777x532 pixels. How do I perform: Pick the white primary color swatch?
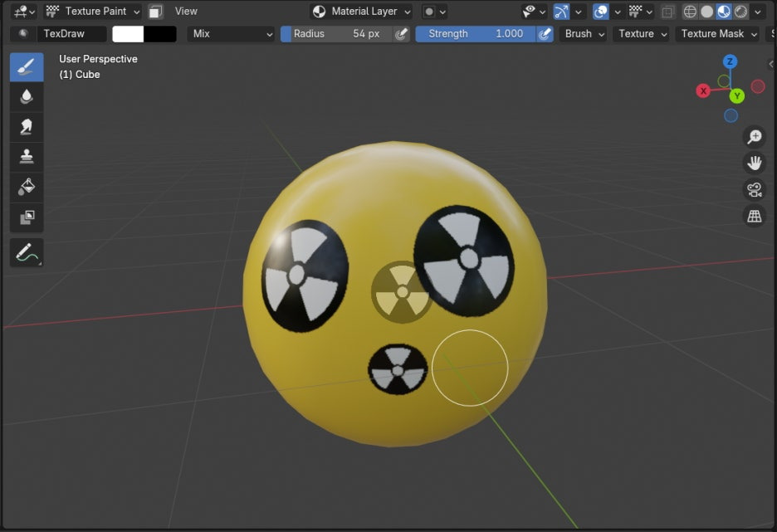[x=128, y=34]
